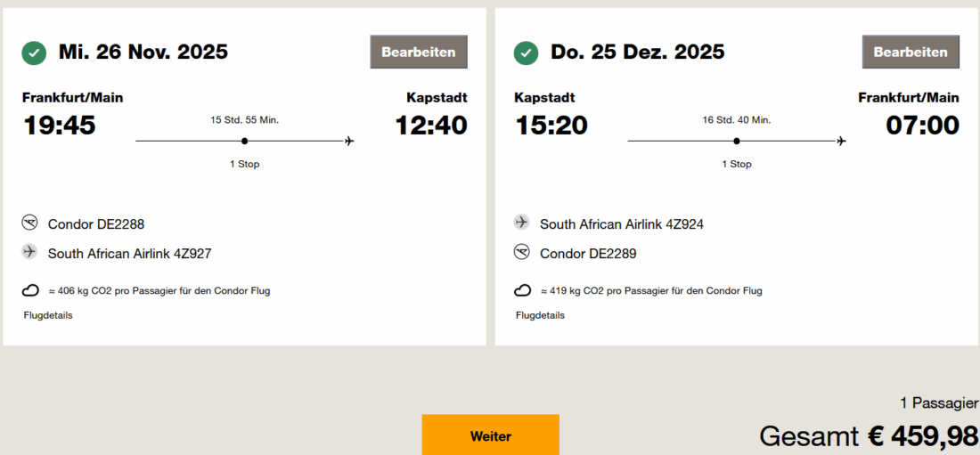This screenshot has width=980, height=455.
Task: Click the Condor logo next to DE2288
Action: click(x=30, y=223)
